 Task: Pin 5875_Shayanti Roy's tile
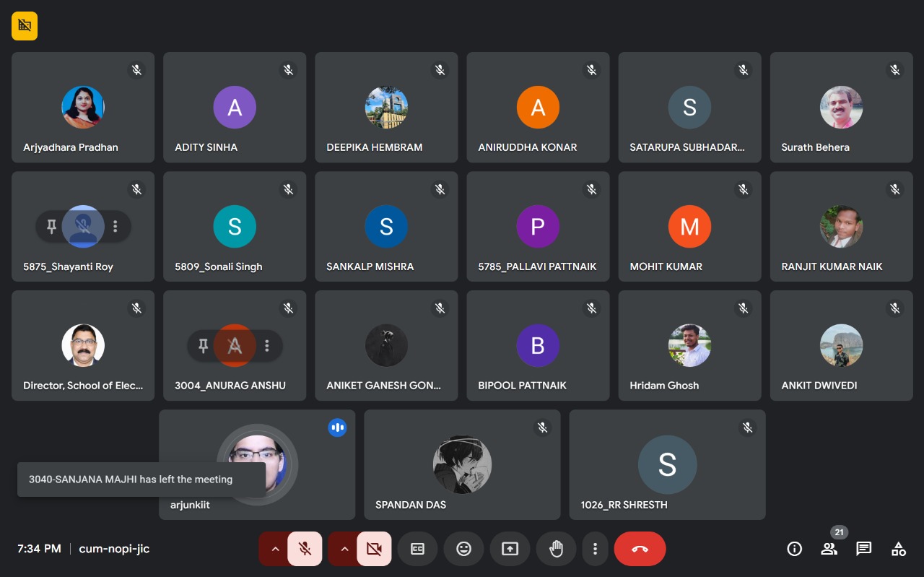pos(51,227)
